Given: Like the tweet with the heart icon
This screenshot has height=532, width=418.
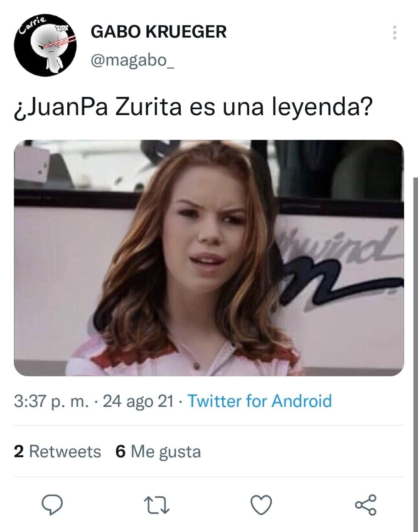Looking at the screenshot, I should click(x=261, y=505).
